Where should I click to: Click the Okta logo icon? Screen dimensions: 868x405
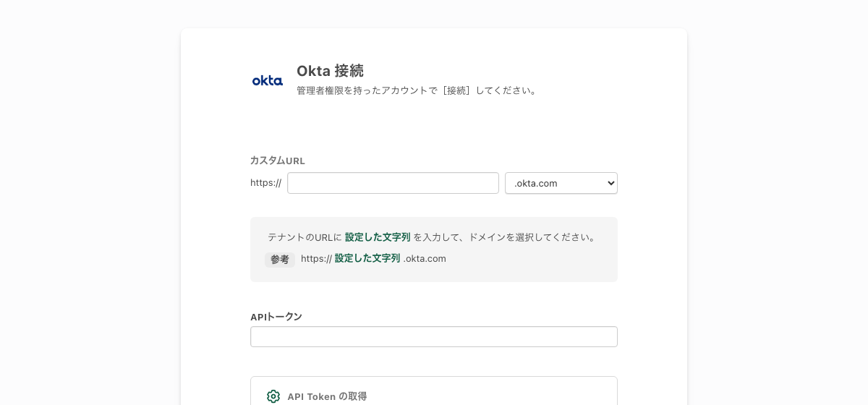[267, 80]
